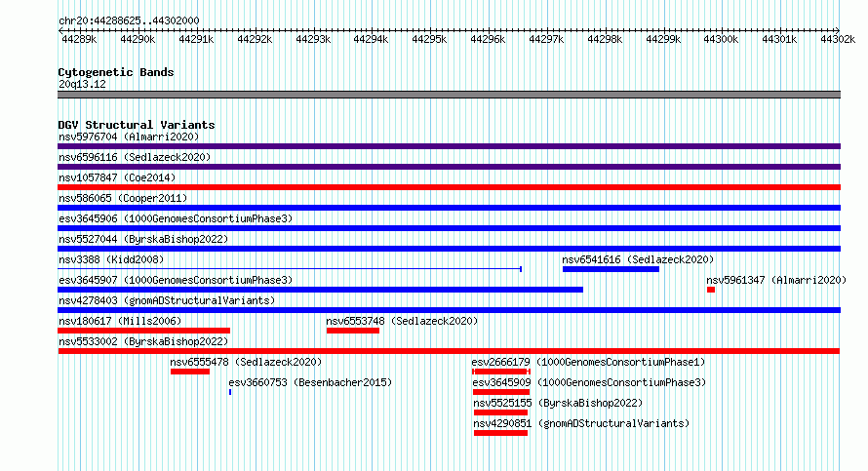Click the nsv3388 (Kidd2008) label
Image resolution: width=868 pixels, height=471 pixels.
pyautogui.click(x=111, y=259)
